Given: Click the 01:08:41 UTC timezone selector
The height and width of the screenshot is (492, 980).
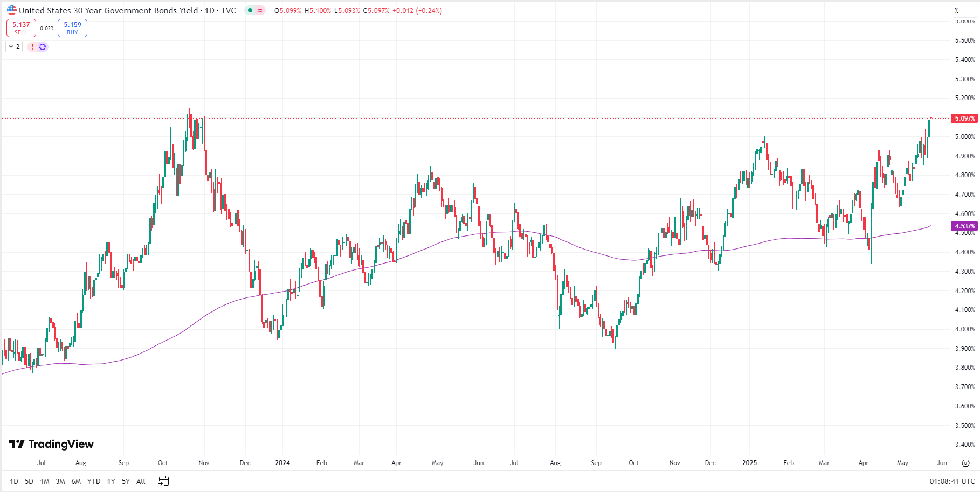Looking at the screenshot, I should 951,481.
